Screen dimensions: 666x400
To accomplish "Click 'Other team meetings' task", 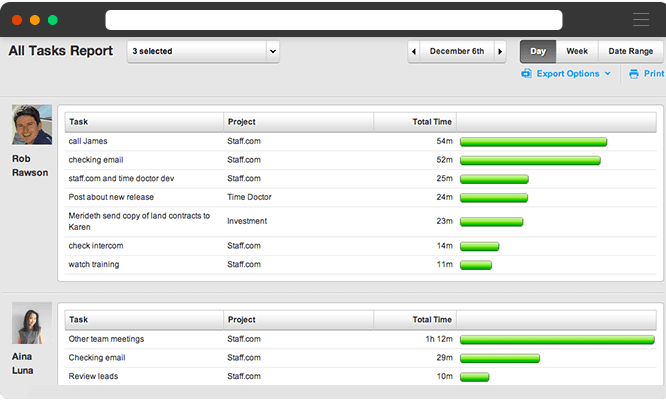I will pyautogui.click(x=106, y=339).
